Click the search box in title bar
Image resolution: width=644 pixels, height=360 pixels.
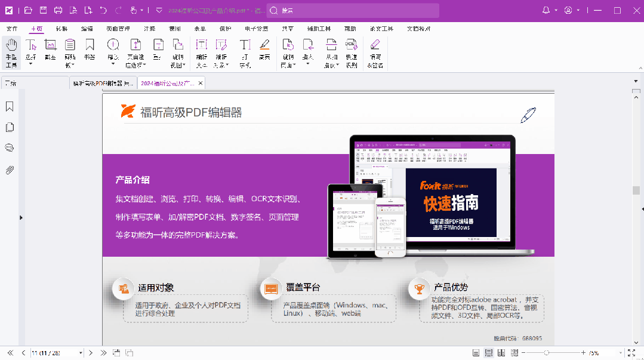tap(353, 10)
